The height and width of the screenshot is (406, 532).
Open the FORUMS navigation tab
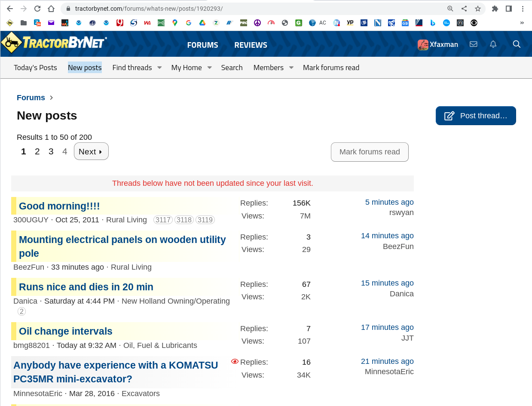click(202, 45)
